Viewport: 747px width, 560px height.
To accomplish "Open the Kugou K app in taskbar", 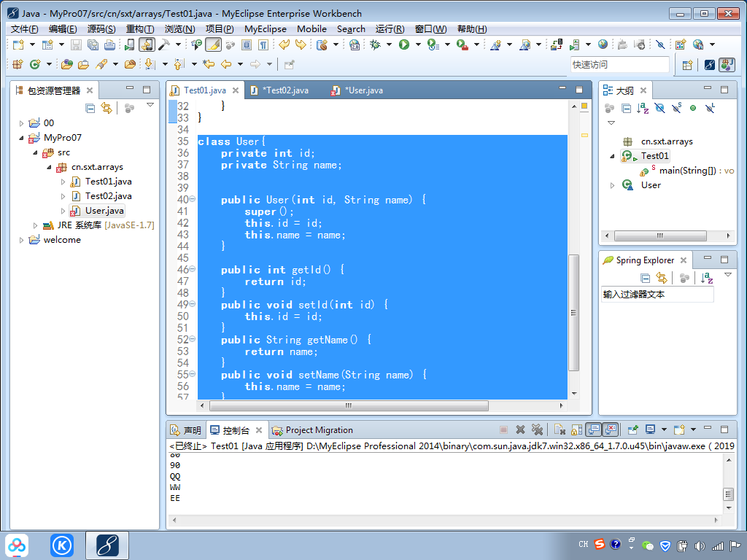I will tap(62, 545).
